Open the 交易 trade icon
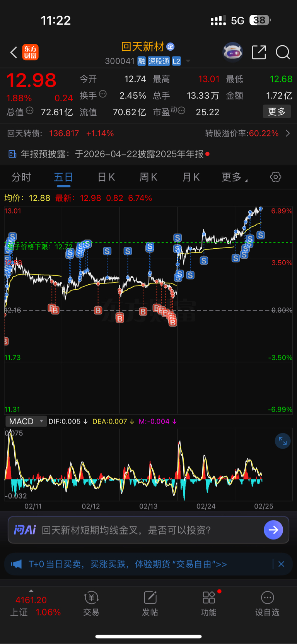Screen dimensions: 297x644 [91, 603]
